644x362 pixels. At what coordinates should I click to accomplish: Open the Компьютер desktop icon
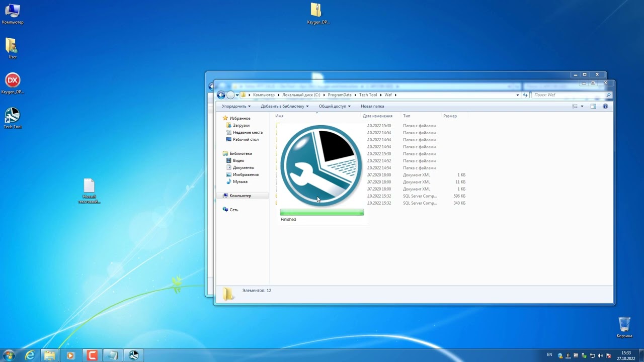coord(13,14)
